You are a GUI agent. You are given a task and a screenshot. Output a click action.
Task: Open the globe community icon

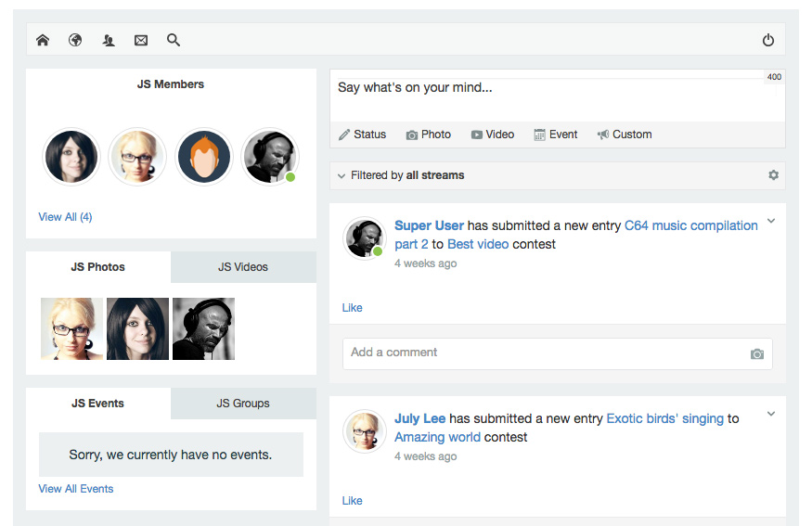click(75, 40)
